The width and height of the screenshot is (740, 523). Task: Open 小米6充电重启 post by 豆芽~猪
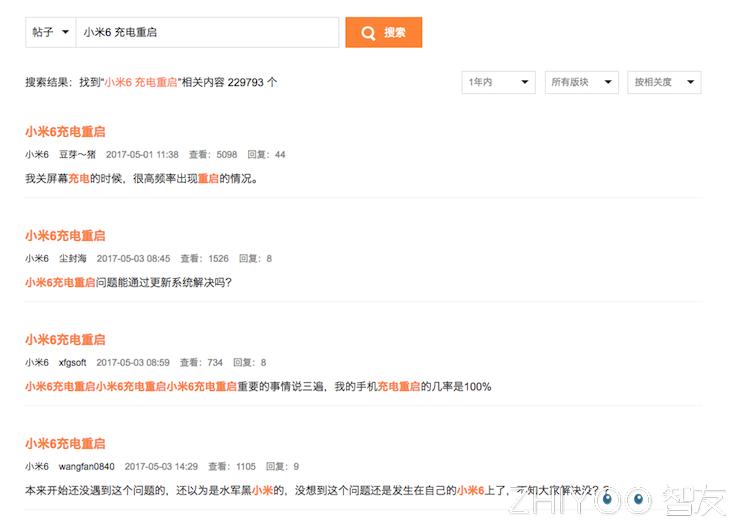pyautogui.click(x=65, y=132)
